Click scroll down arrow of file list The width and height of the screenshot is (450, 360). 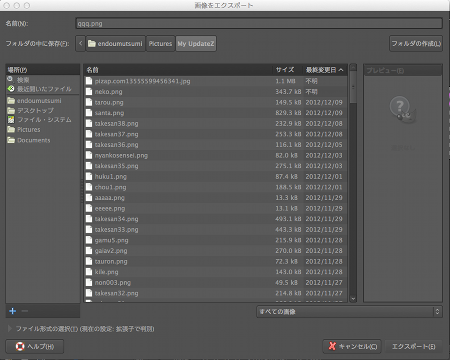[x=353, y=299]
